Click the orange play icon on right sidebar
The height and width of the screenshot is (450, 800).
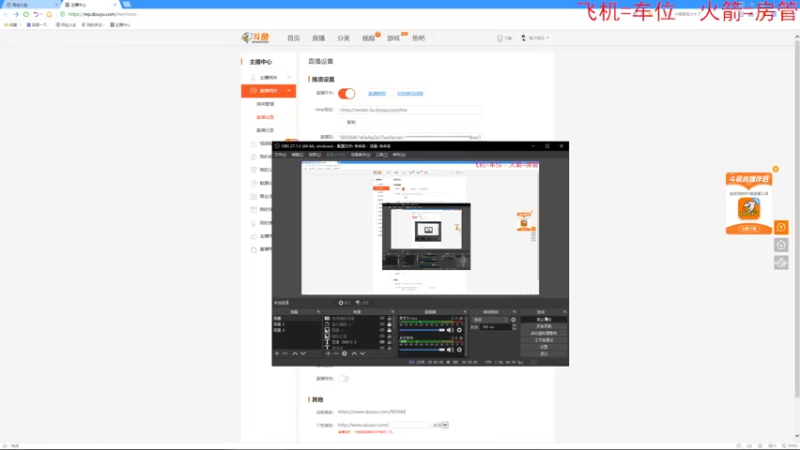pos(781,227)
